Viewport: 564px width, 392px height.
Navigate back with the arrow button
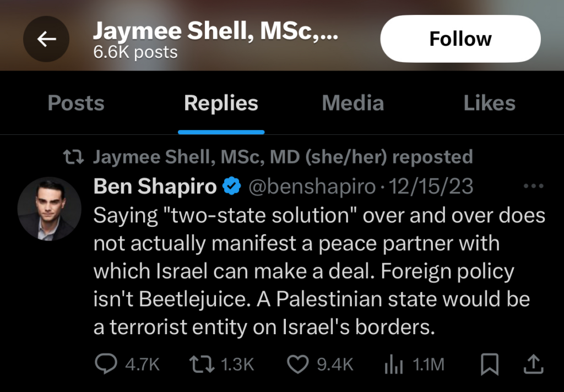pos(46,39)
